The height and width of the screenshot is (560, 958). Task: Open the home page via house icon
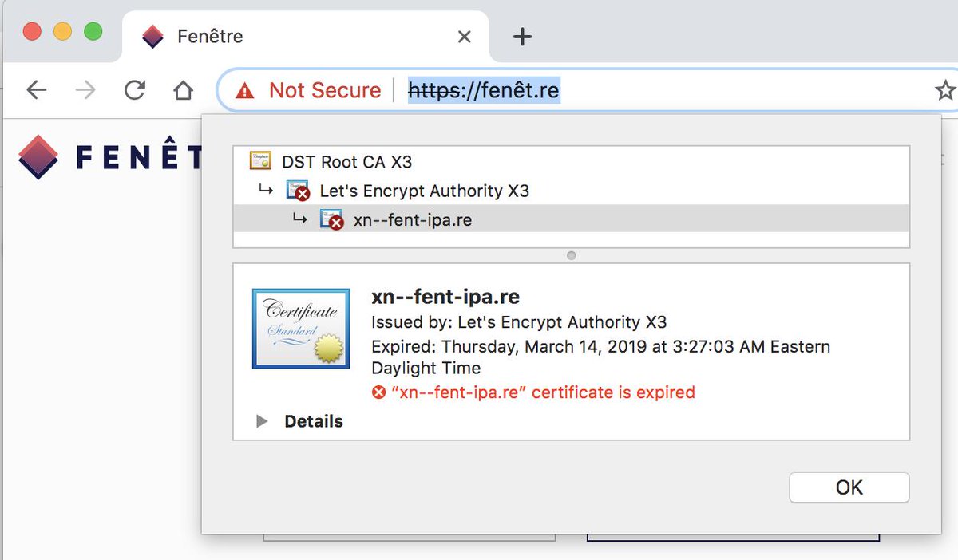[184, 90]
